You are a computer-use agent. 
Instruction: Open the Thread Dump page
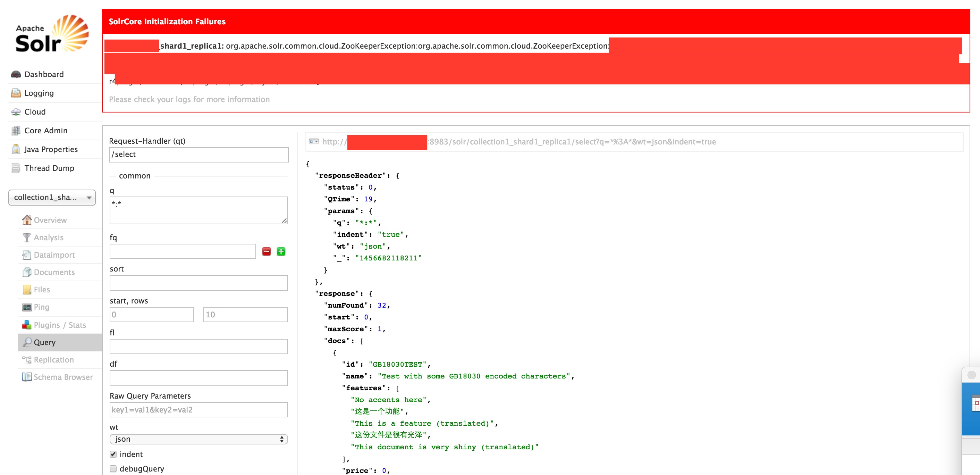click(x=49, y=168)
